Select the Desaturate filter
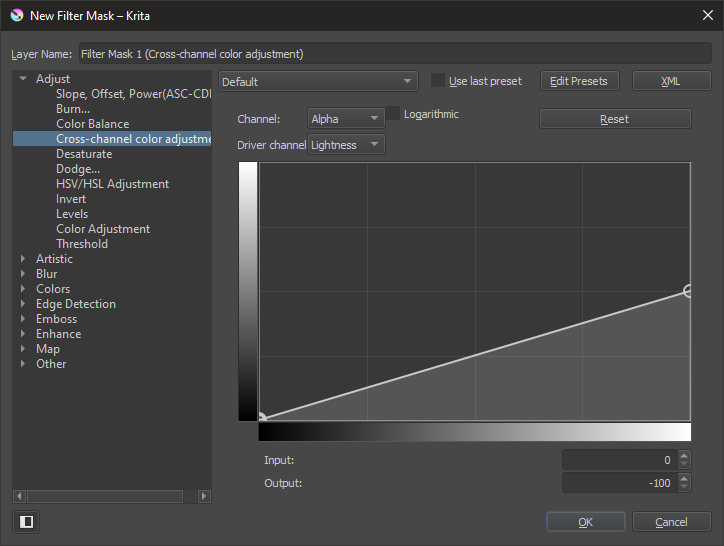Viewport: 724px width, 546px height. (84, 154)
